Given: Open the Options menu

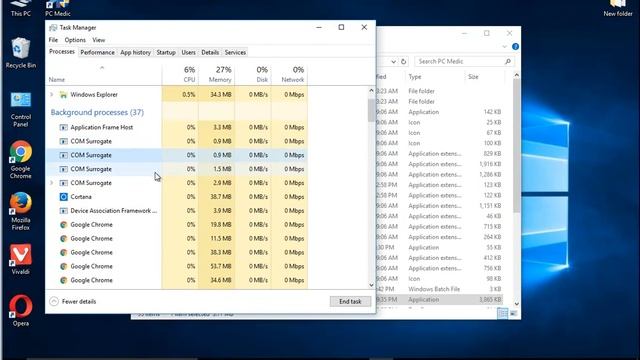Looking at the screenshot, I should coord(75,40).
